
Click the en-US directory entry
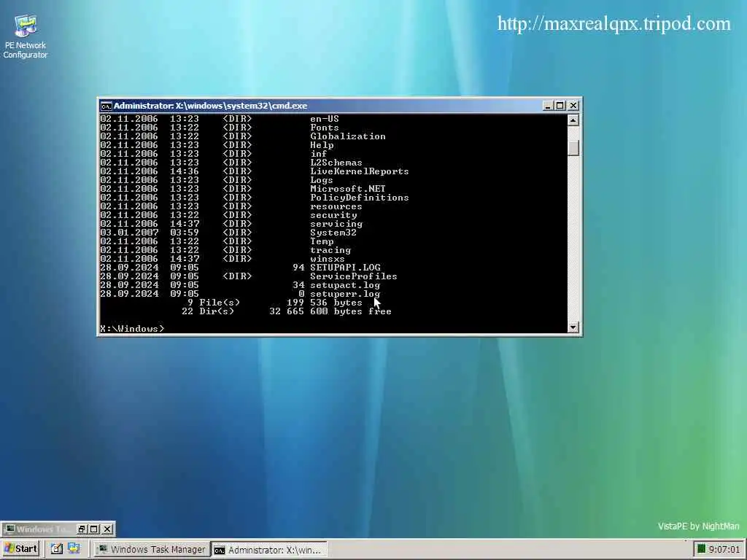325,119
